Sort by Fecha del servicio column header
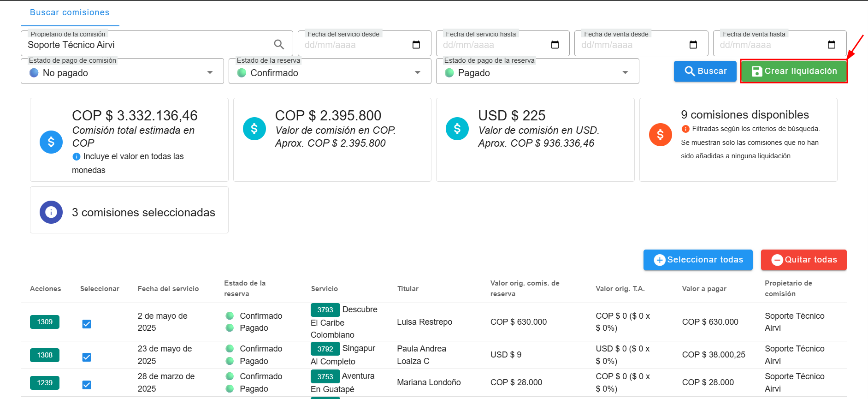The width and height of the screenshot is (868, 399). (x=168, y=289)
